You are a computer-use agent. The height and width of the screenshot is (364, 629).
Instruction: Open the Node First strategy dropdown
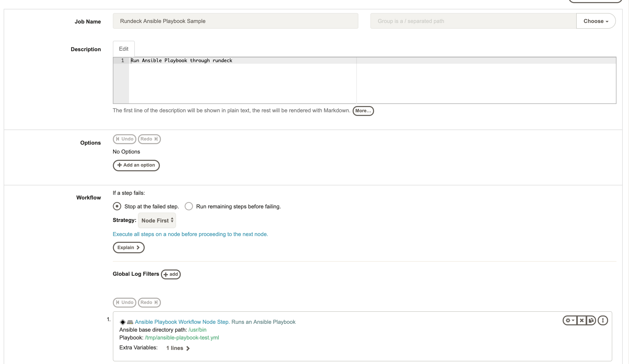(x=157, y=220)
